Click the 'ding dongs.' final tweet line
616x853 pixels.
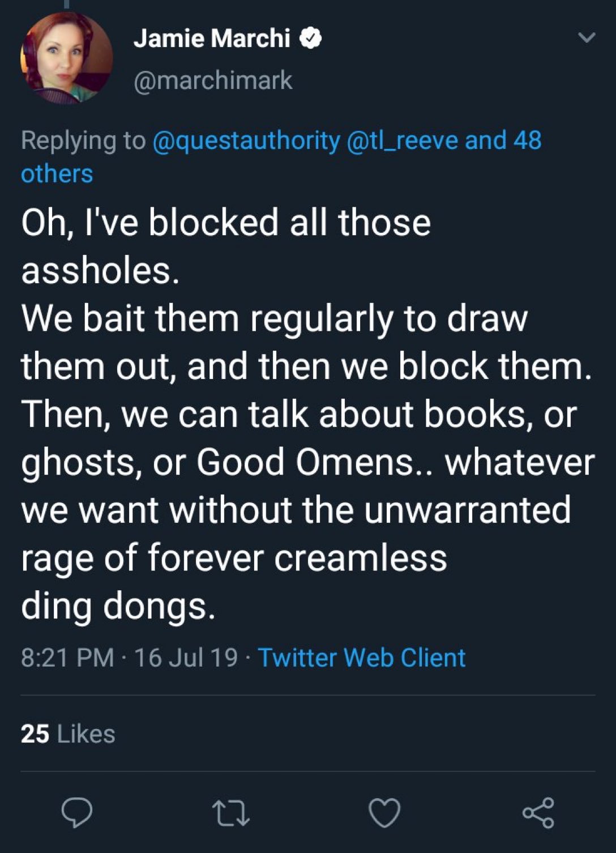(x=118, y=606)
